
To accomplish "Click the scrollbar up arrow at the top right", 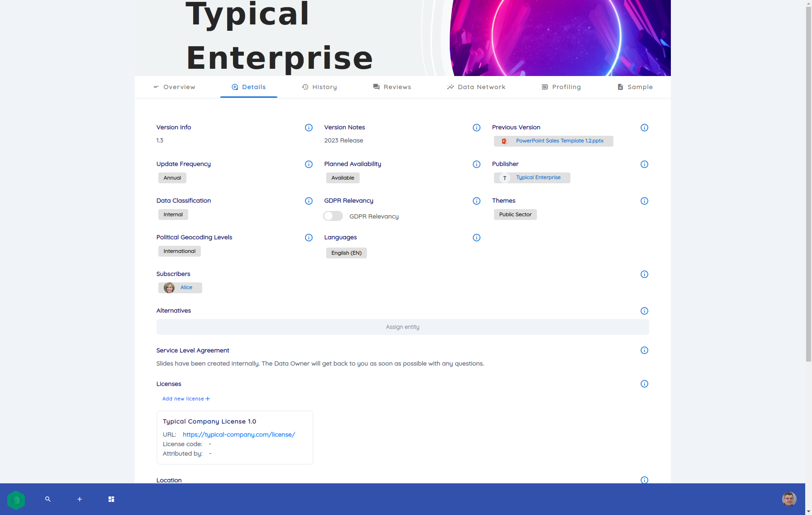I will pyautogui.click(x=808, y=3).
